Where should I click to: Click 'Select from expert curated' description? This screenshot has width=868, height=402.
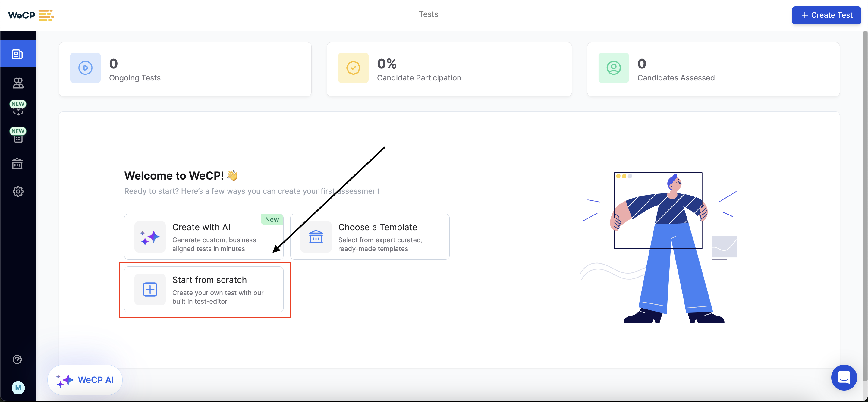(380, 244)
